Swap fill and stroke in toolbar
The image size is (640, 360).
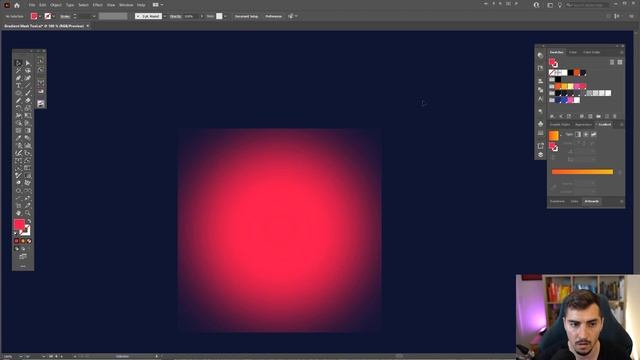tap(29, 221)
